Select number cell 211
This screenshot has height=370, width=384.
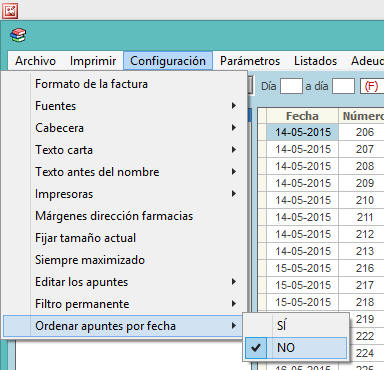362,217
